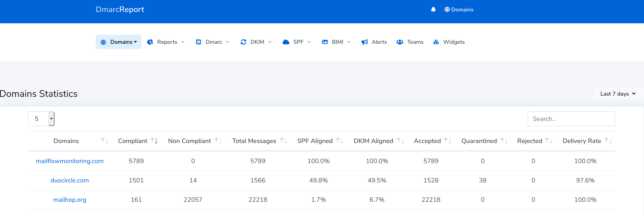Click the Teams people icon
644x215 pixels.
400,42
